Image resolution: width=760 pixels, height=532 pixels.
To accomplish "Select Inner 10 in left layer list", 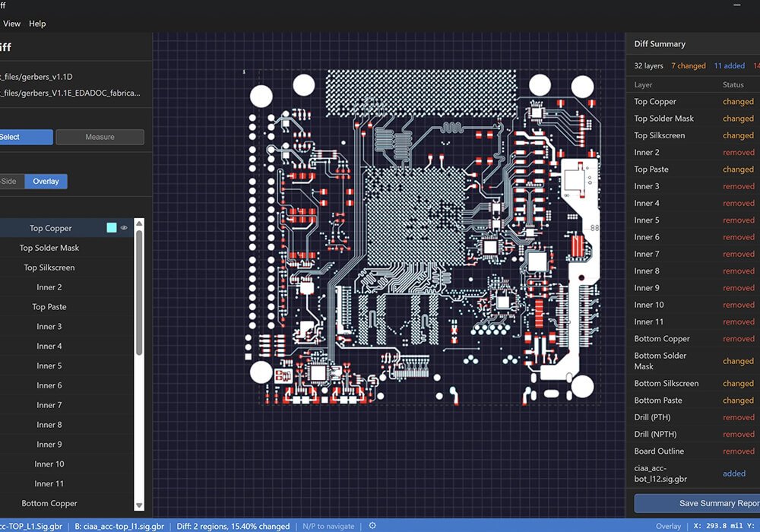I will click(66, 464).
